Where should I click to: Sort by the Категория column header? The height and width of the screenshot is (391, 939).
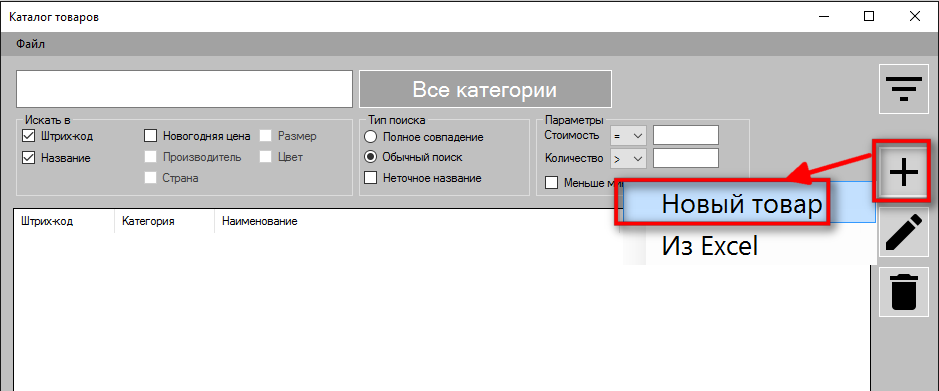coord(164,222)
